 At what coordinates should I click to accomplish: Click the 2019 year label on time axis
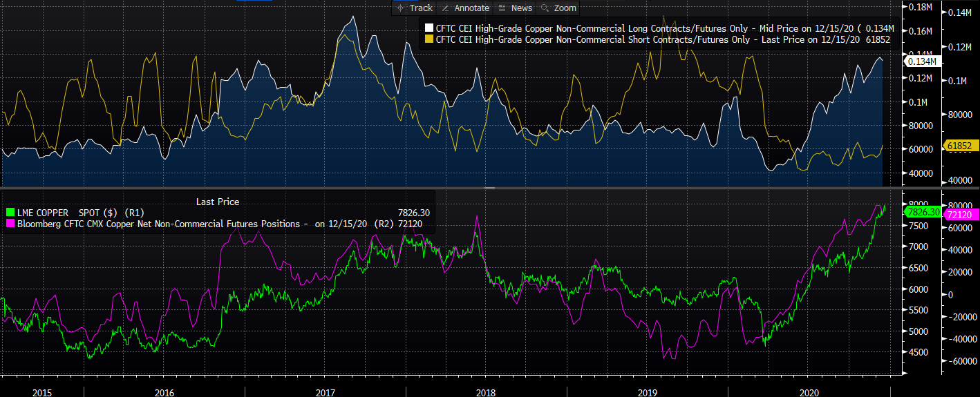[x=648, y=391]
